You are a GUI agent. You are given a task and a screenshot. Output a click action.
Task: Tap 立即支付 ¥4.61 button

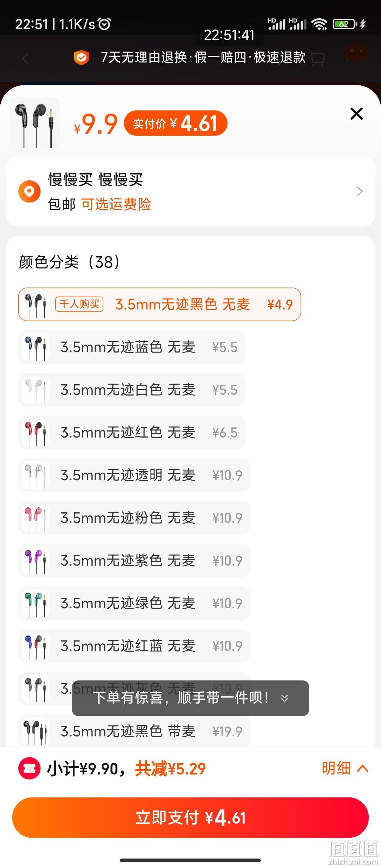(x=190, y=818)
